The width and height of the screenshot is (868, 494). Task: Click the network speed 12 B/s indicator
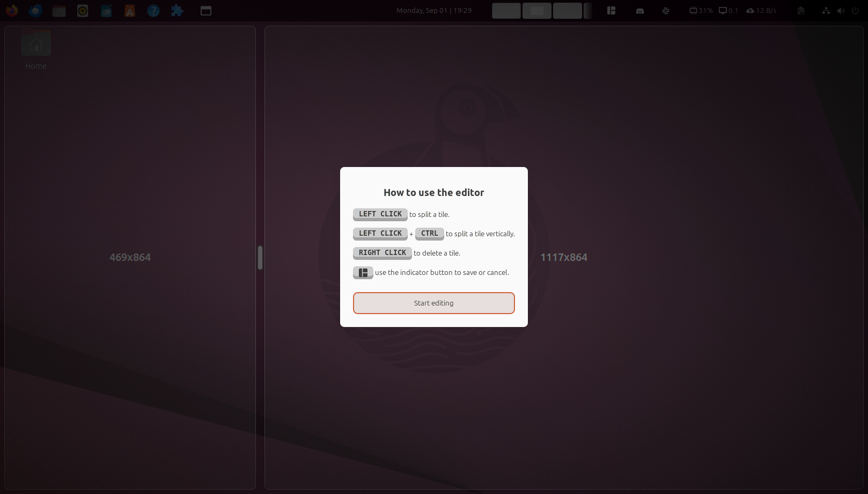[x=761, y=10]
